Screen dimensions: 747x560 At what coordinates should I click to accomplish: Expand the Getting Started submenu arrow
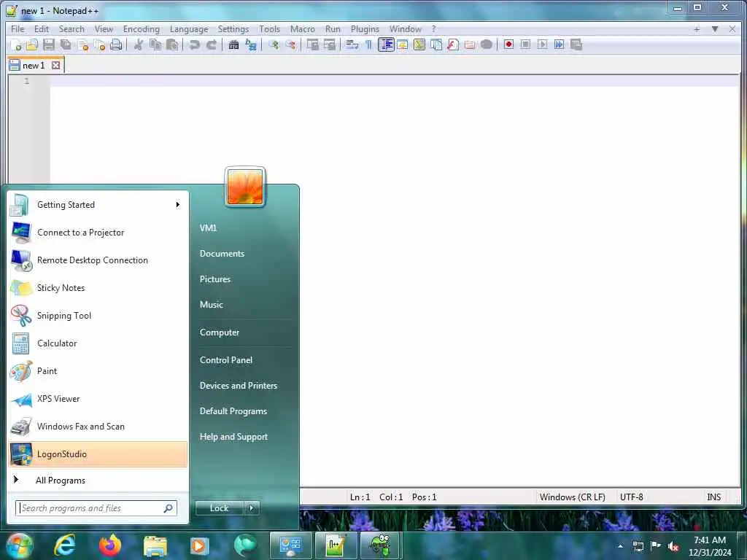[x=178, y=205]
